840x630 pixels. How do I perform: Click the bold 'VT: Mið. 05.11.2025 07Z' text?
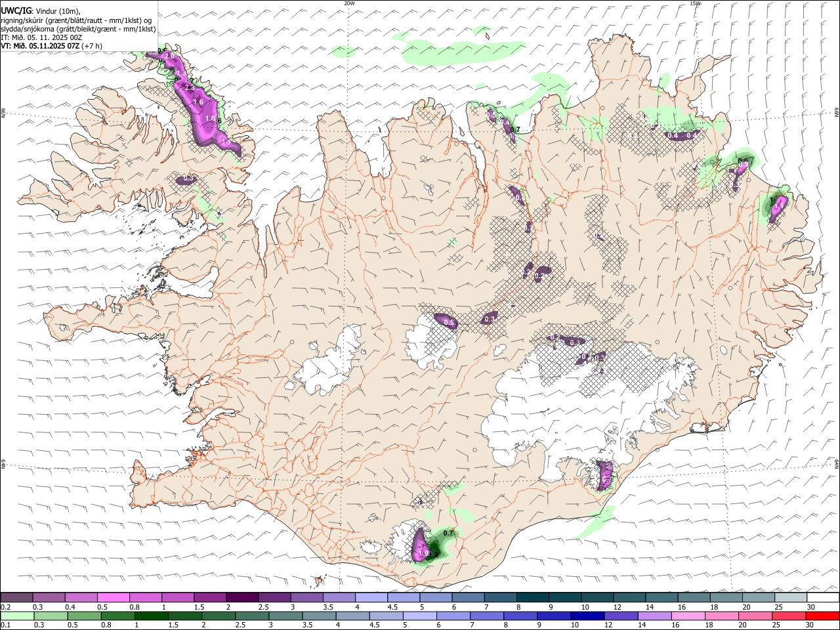pos(41,46)
